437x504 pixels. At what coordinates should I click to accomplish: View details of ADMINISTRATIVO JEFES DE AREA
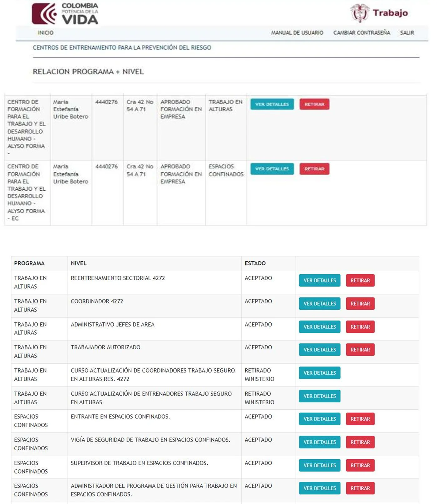click(x=320, y=327)
